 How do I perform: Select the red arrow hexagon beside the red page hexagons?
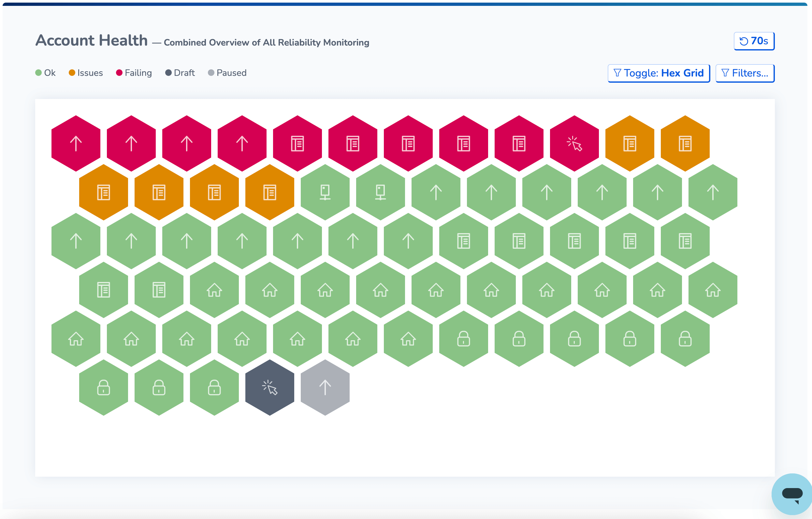(x=242, y=144)
